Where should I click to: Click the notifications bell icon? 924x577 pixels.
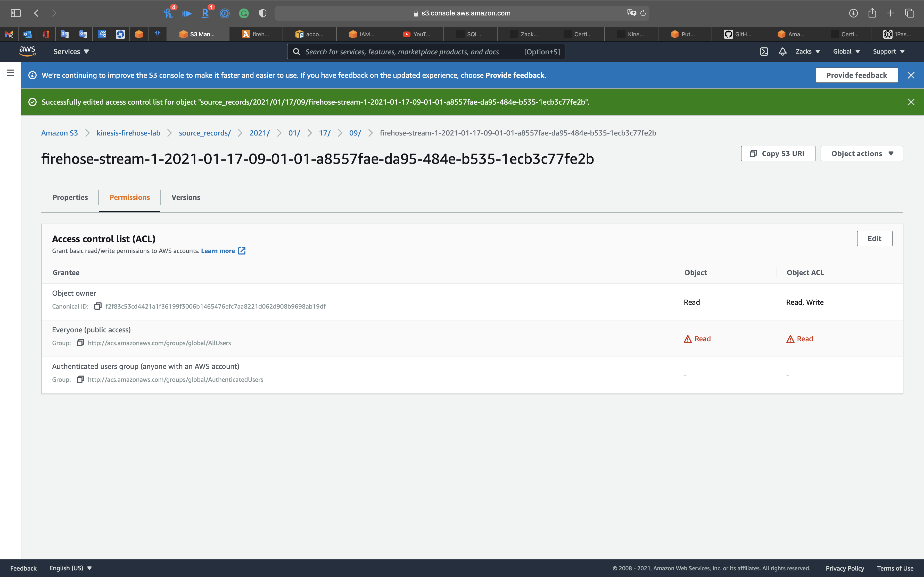[782, 52]
